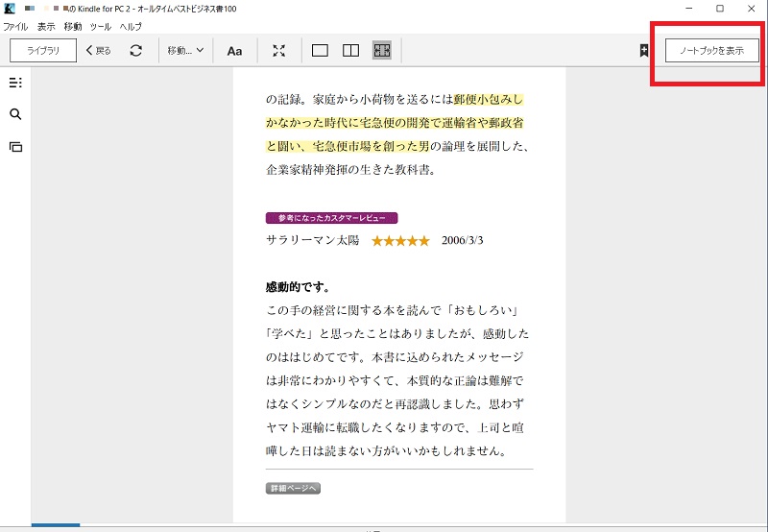Viewport: 768px width, 532px height.
Task: Open the ヘルプ menu
Action: tap(131, 27)
